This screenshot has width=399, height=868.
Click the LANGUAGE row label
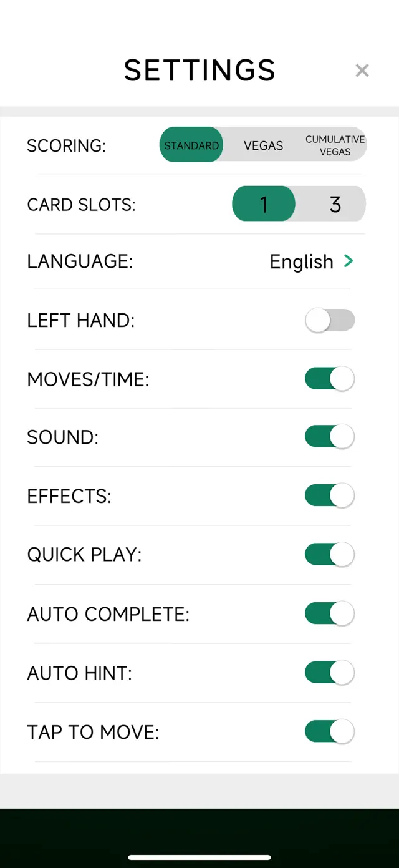click(x=80, y=261)
